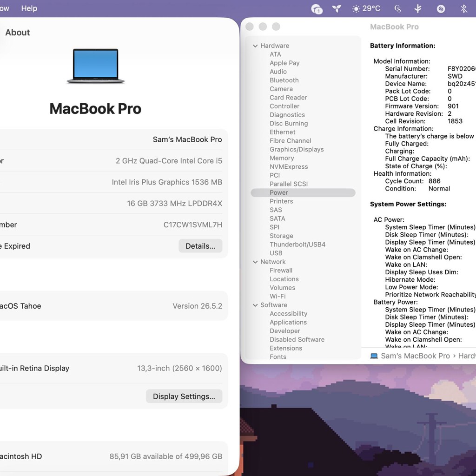Select Disabled Software in sidebar
The width and height of the screenshot is (476, 476).
(x=297, y=340)
